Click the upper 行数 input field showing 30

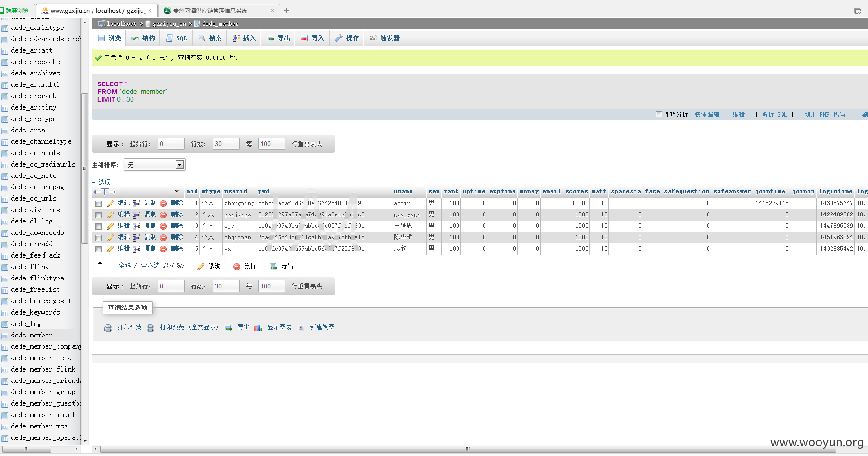pyautogui.click(x=226, y=144)
